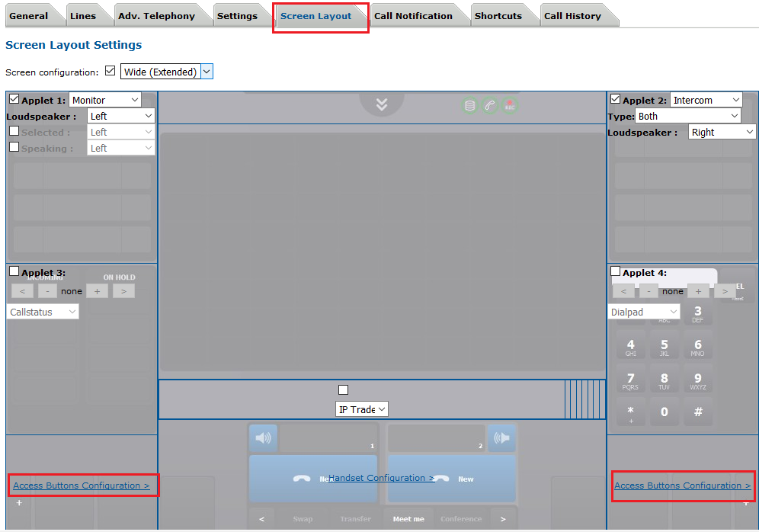
Task: Toggle the Screen configuration checkbox
Action: click(x=110, y=71)
